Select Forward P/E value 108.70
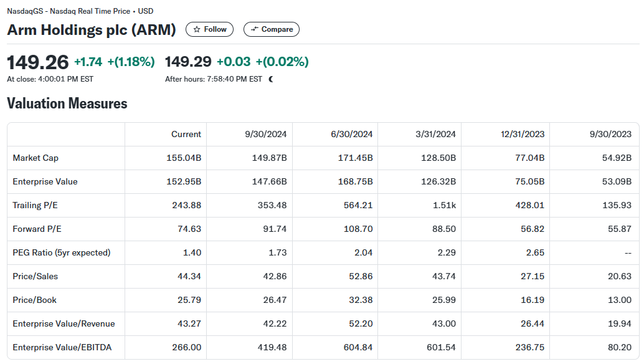 tap(358, 229)
